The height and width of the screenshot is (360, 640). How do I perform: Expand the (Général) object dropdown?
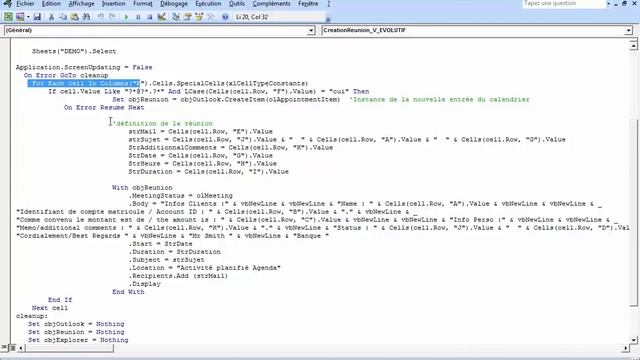pos(311,30)
